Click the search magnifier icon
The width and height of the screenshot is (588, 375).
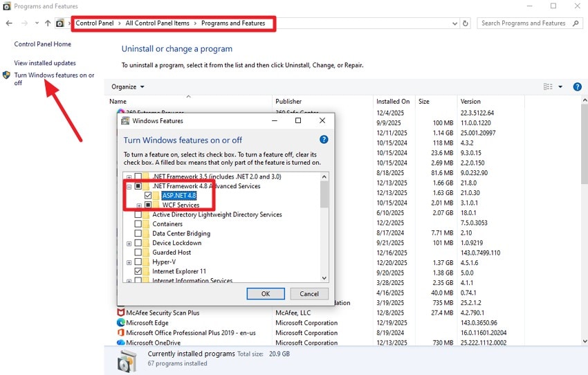click(576, 24)
